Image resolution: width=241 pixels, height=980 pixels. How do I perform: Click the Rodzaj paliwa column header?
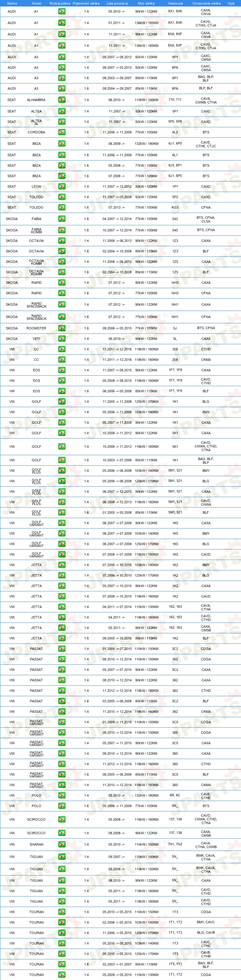pos(60,3)
